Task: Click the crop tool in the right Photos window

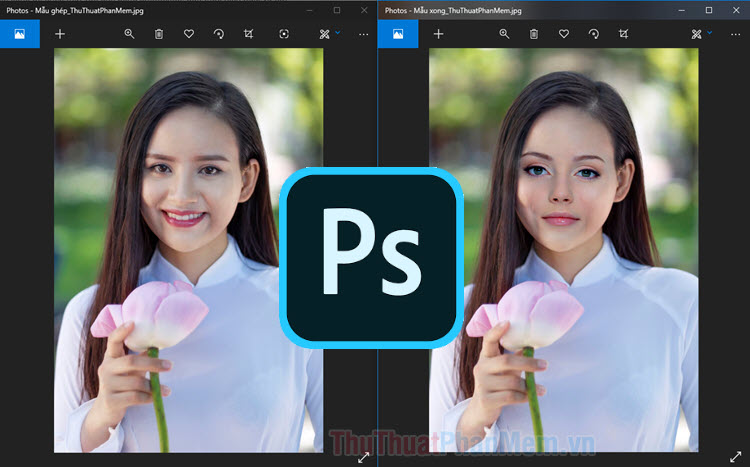Action: click(x=623, y=34)
